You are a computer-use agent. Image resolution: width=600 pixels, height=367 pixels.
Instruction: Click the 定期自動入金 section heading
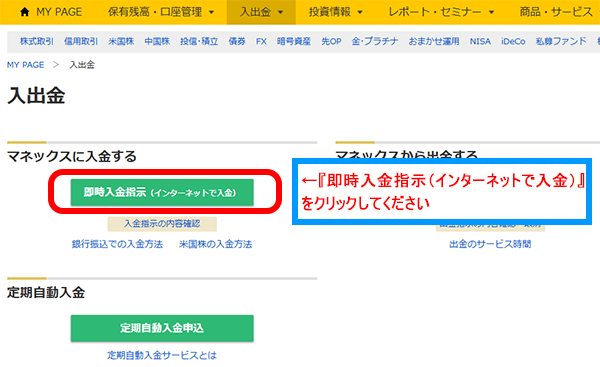coord(46,293)
